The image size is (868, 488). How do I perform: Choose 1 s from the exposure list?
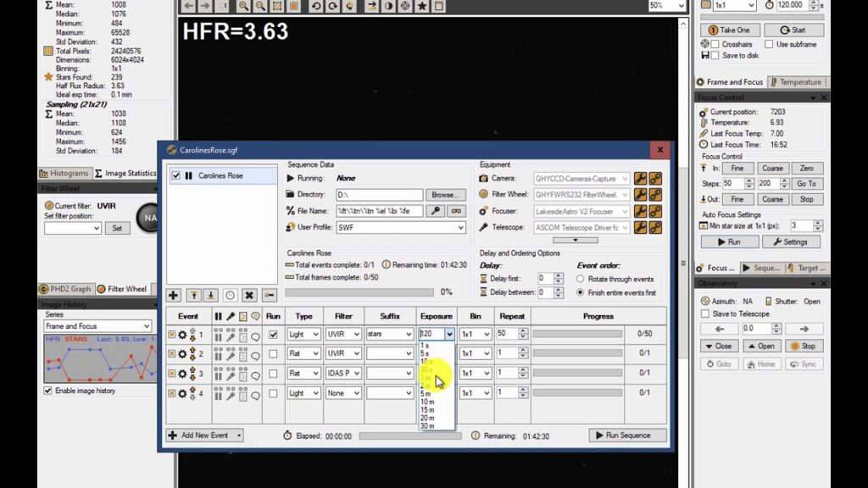(424, 346)
